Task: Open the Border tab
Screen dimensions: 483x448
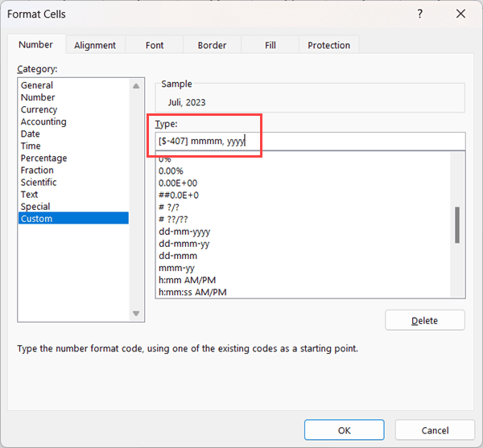Action: (x=212, y=45)
